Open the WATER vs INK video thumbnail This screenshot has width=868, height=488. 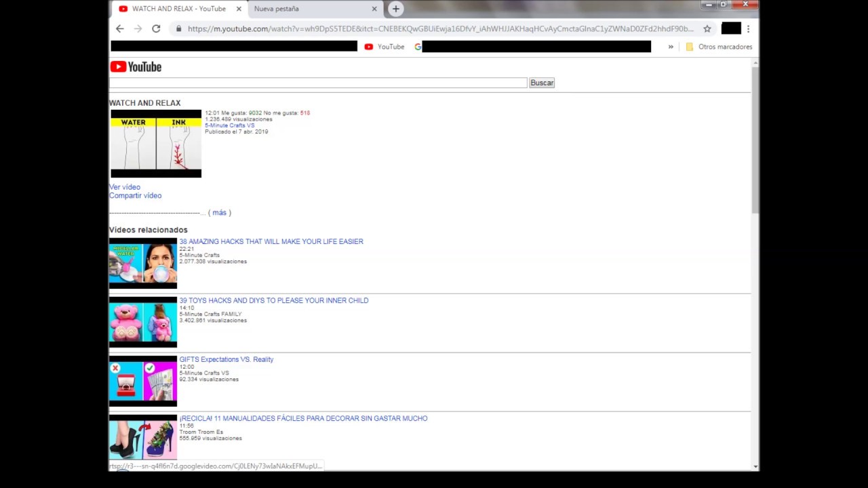coord(156,144)
